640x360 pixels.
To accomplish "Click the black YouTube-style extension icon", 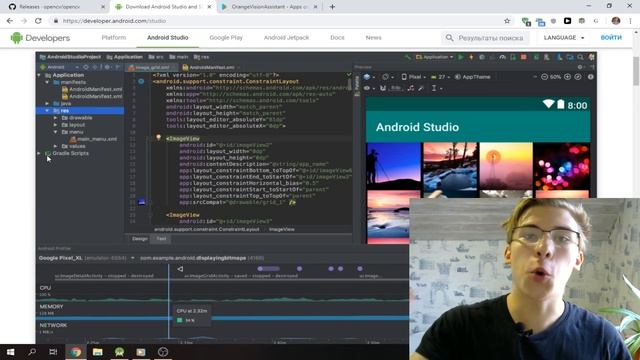I will pyautogui.click(x=567, y=21).
